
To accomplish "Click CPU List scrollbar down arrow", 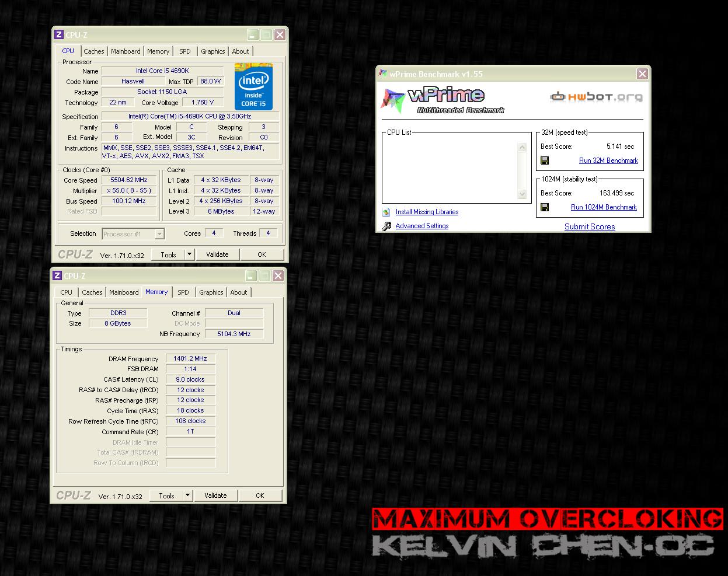I will (522, 194).
